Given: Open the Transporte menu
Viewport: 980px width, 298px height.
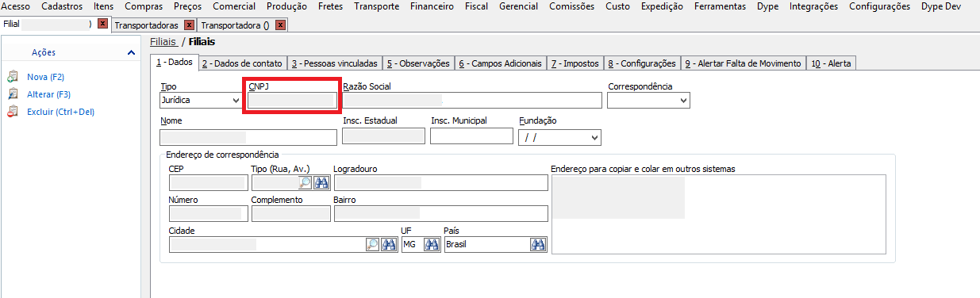Looking at the screenshot, I should pos(377,6).
